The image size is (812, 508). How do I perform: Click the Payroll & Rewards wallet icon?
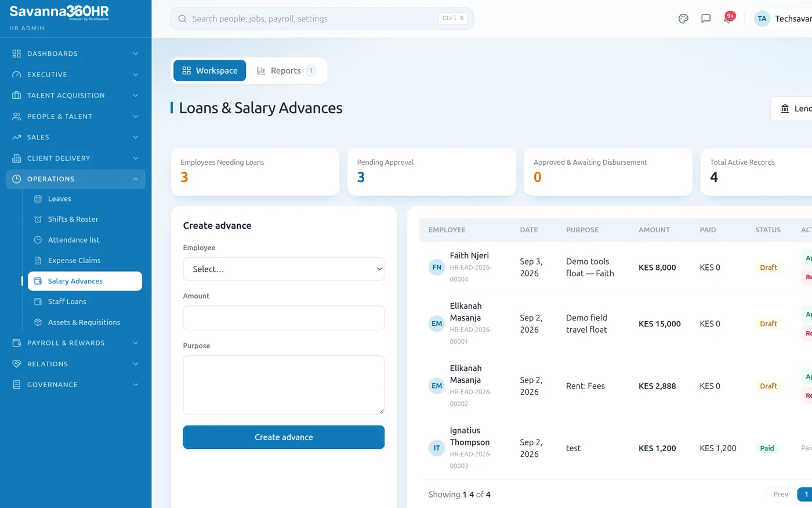click(x=16, y=343)
